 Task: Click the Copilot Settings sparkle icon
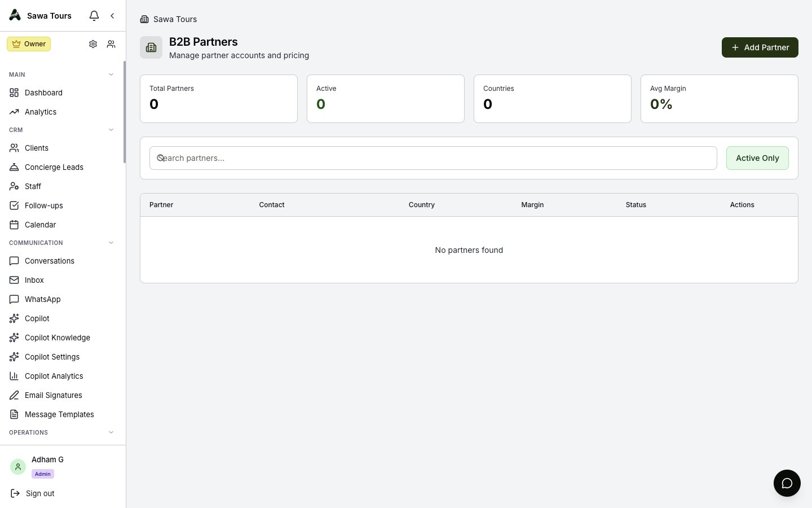[x=14, y=357]
